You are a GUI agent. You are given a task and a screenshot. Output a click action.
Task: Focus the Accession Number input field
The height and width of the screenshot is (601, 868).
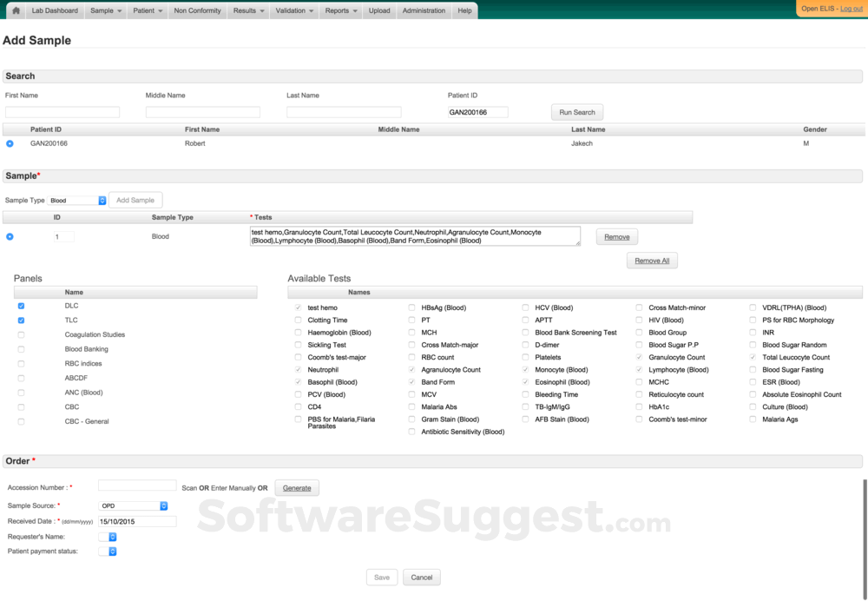click(136, 486)
